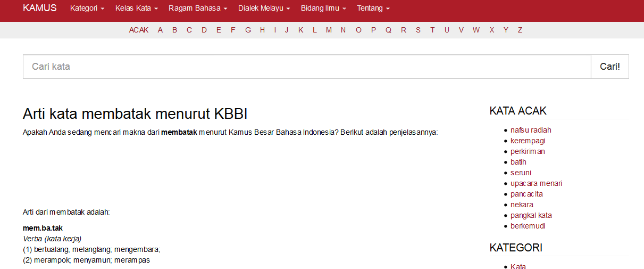The height and width of the screenshot is (269, 644).
Task: Browse words starting with H
Action: pyautogui.click(x=262, y=30)
